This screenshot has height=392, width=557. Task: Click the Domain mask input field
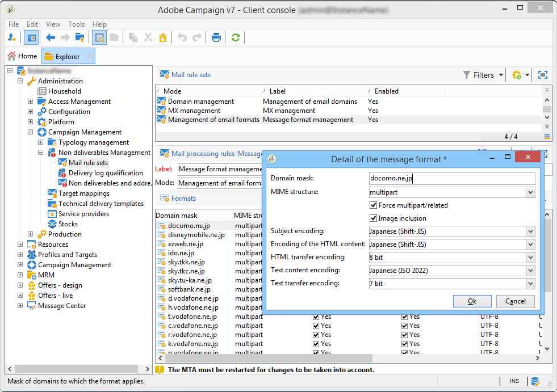point(452,178)
